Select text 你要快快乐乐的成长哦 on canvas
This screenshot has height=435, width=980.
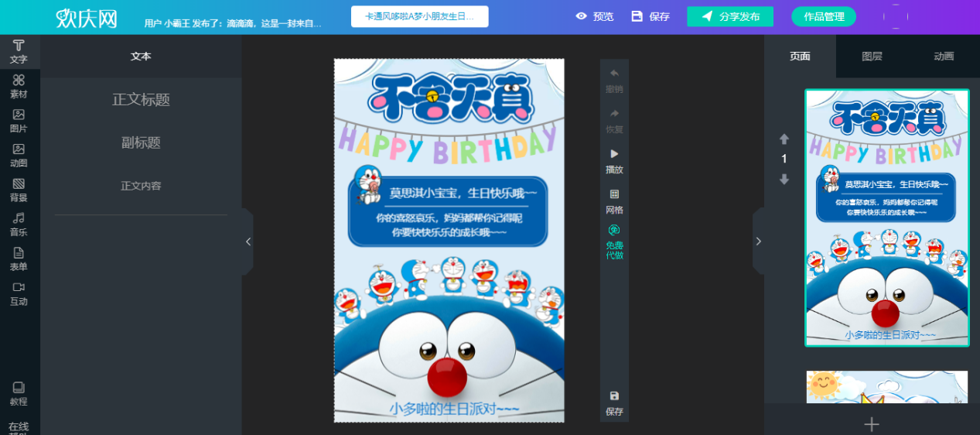click(x=449, y=232)
